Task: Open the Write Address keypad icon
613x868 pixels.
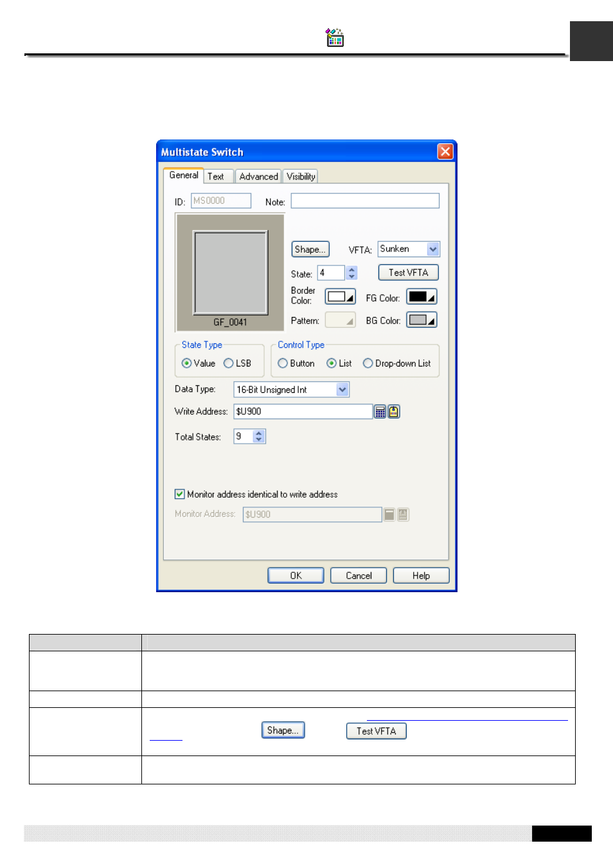Action: 380,412
